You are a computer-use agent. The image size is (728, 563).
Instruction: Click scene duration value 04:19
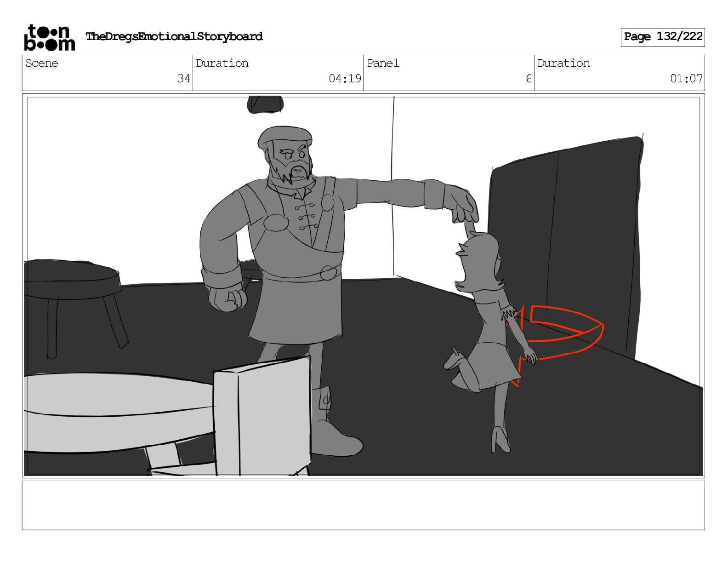click(345, 79)
